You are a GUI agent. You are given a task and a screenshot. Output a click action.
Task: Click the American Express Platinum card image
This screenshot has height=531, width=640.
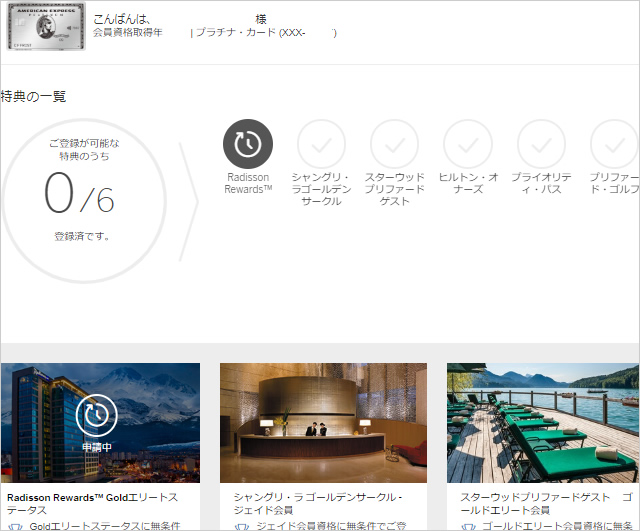click(46, 27)
